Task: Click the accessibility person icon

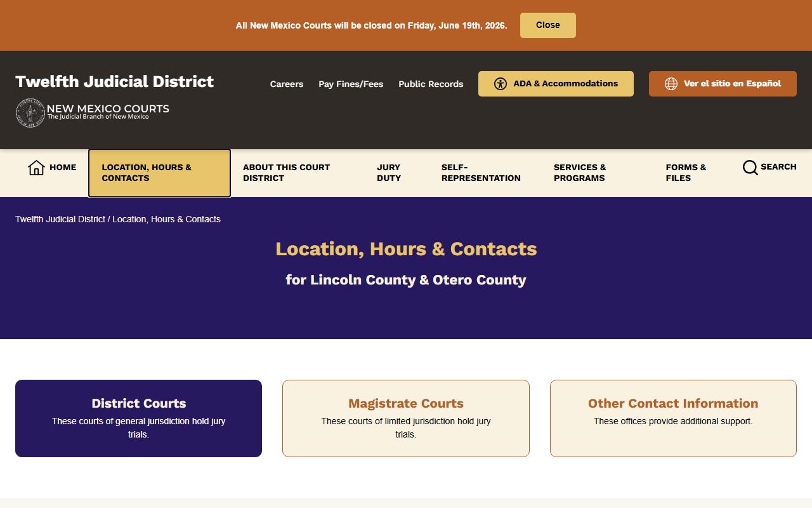Action: tap(501, 84)
